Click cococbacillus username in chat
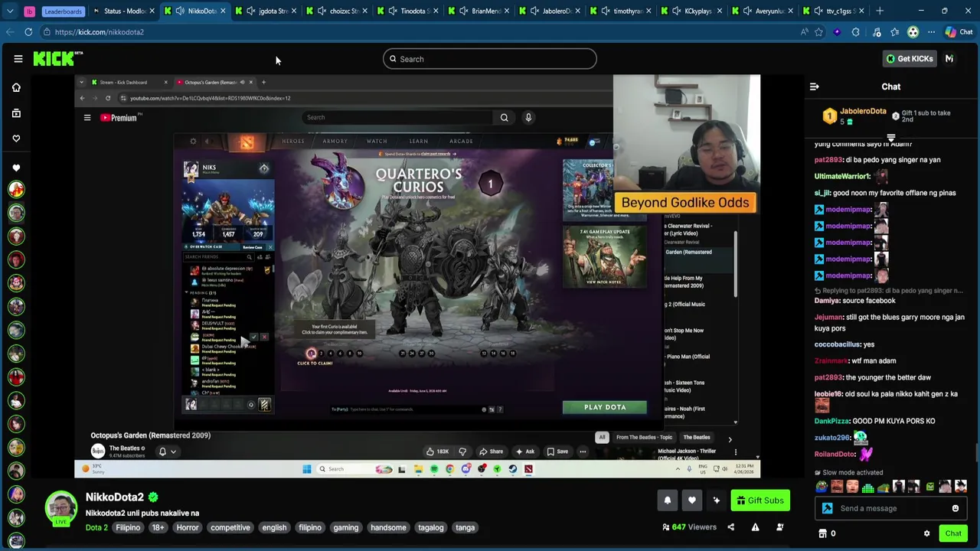Viewport: 980px width, 551px height. (x=837, y=344)
